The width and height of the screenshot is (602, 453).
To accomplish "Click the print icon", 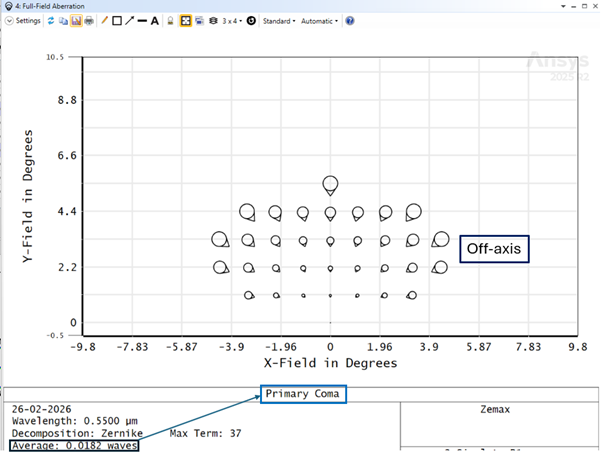I will coord(88,21).
